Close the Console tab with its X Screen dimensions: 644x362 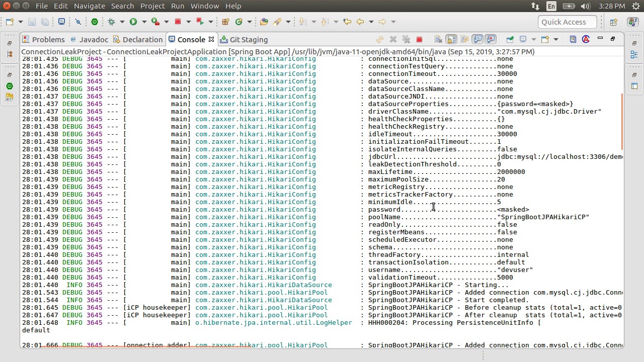pyautogui.click(x=211, y=39)
